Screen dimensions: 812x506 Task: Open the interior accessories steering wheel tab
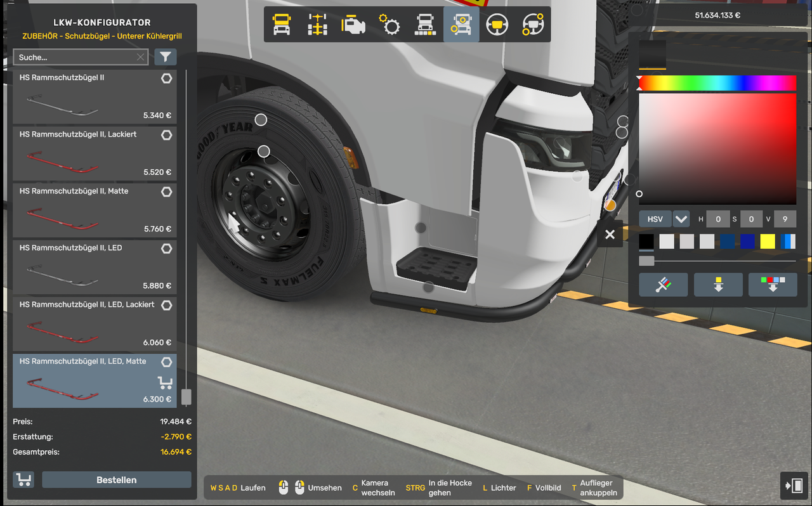534,25
